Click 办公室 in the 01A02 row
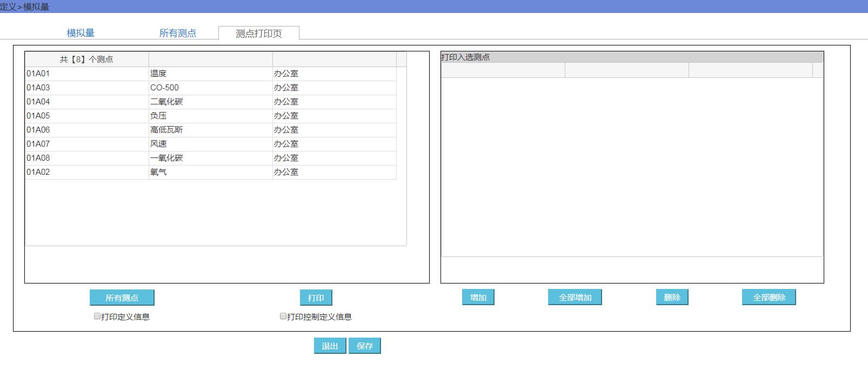 pos(335,172)
